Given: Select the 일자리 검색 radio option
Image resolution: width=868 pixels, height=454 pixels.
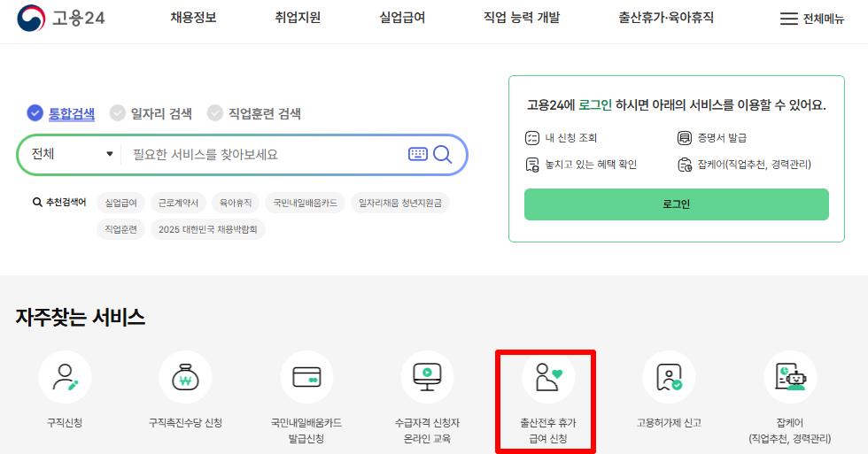Looking at the screenshot, I should [x=117, y=112].
